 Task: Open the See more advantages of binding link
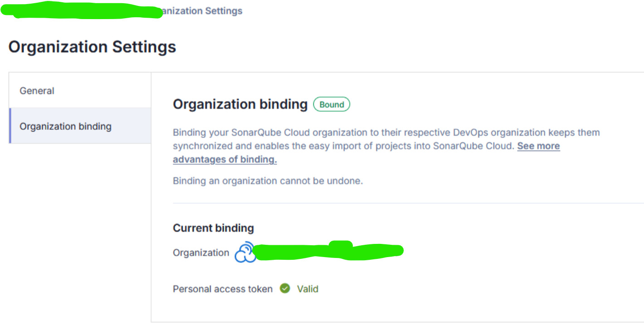tap(366, 153)
